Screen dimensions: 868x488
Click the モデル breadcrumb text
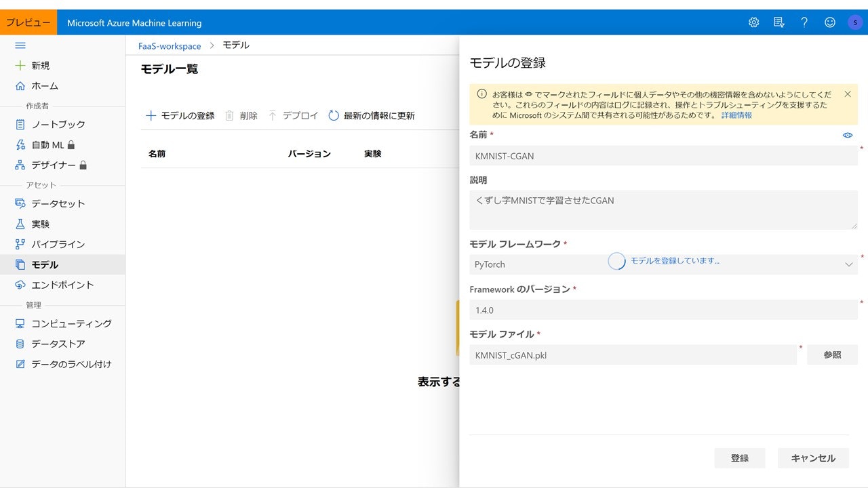pyautogui.click(x=236, y=45)
